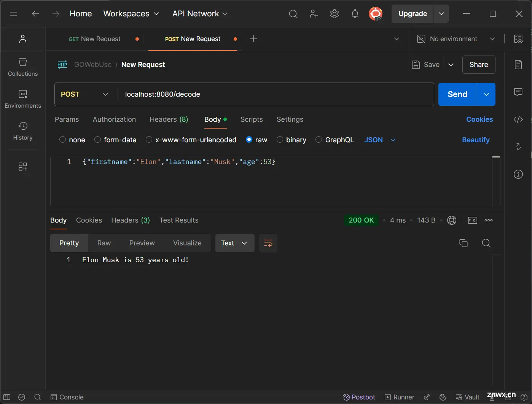This screenshot has width=532, height=404.
Task: Click the configure workspace sidebar icon
Action: (23, 167)
